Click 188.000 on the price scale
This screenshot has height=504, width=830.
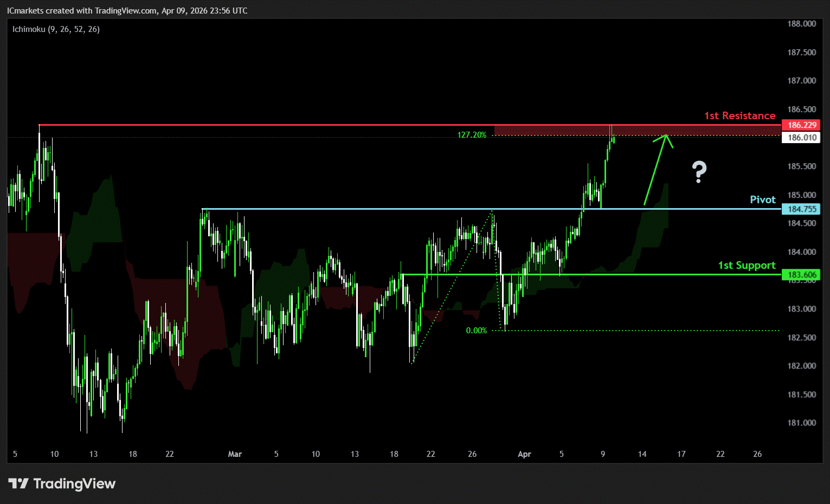(801, 24)
